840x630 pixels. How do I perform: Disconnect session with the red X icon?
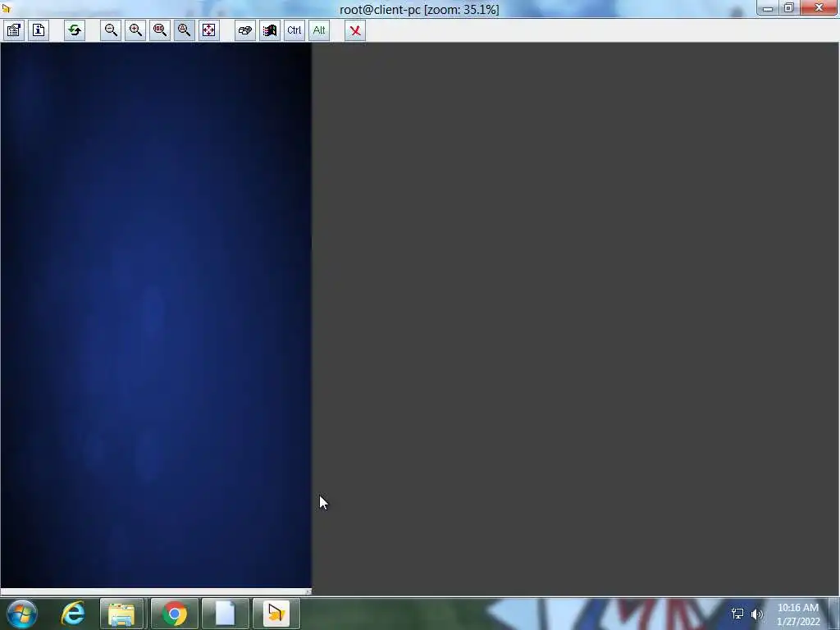click(x=355, y=30)
